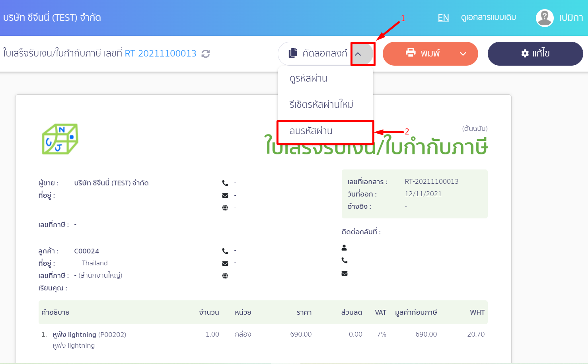The image size is (588, 364).
Task: Click the contact envelope icon under ติดต่อกลับที่
Action: pos(345,273)
